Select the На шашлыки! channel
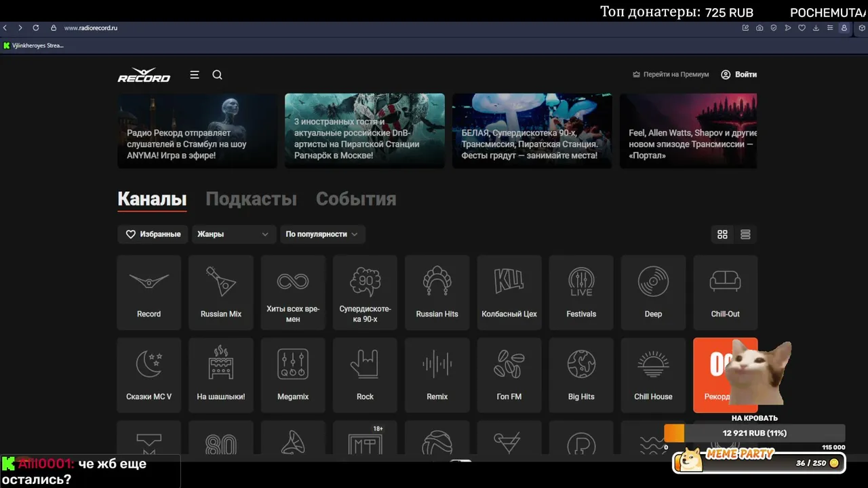 pyautogui.click(x=221, y=375)
